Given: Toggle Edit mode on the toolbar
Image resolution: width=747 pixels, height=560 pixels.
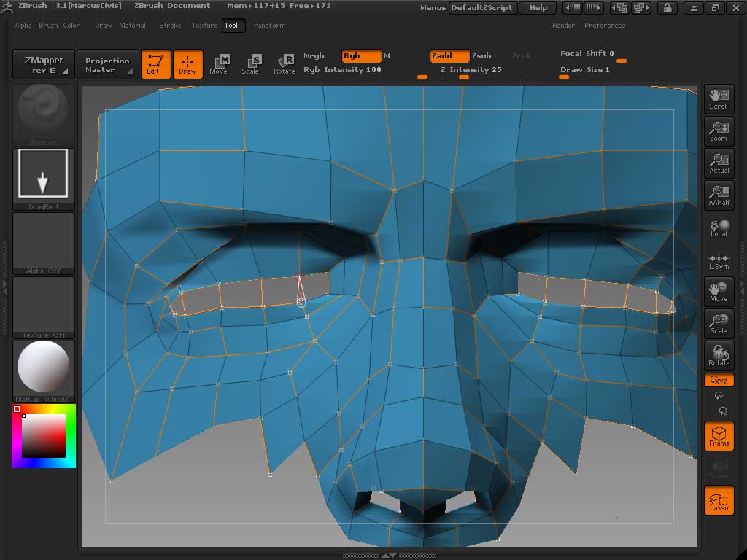Looking at the screenshot, I should pos(156,64).
